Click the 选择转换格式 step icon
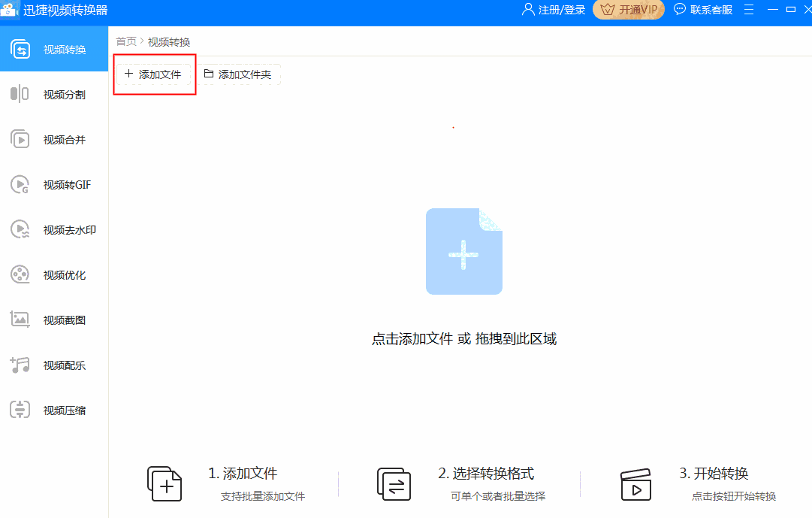812x518 pixels. [x=394, y=484]
